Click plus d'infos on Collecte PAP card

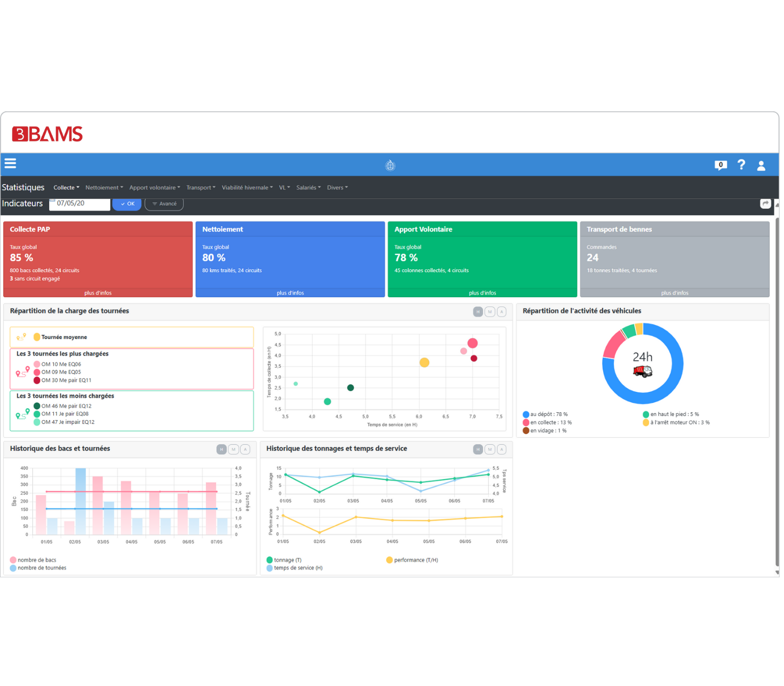tap(98, 293)
